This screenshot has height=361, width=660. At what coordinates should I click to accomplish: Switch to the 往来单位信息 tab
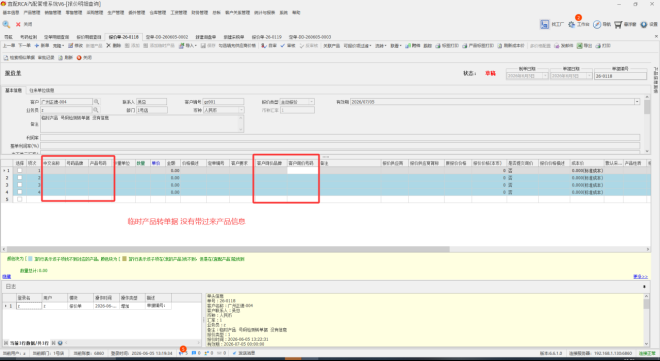(41, 90)
